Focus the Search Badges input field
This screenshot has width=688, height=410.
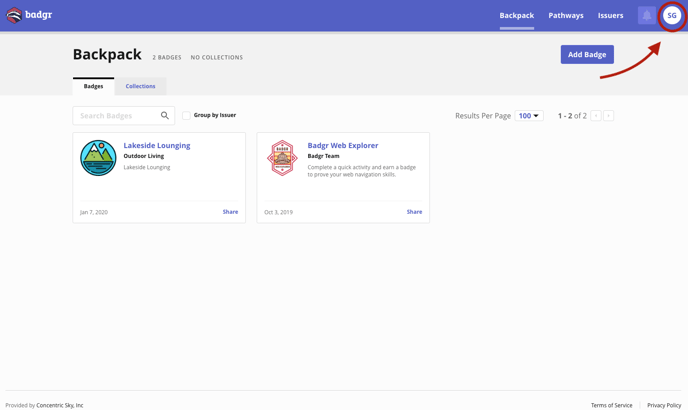(x=124, y=115)
